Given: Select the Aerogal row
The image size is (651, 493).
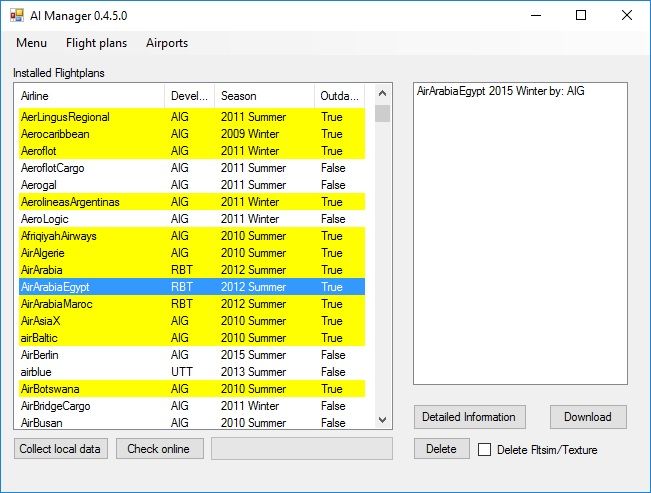Looking at the screenshot, I should pyautogui.click(x=192, y=185).
